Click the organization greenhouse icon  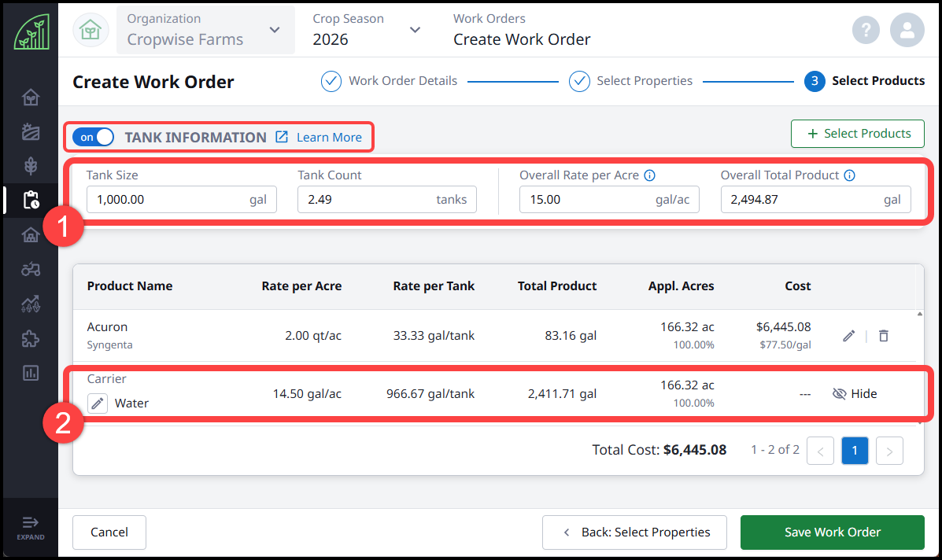91,29
